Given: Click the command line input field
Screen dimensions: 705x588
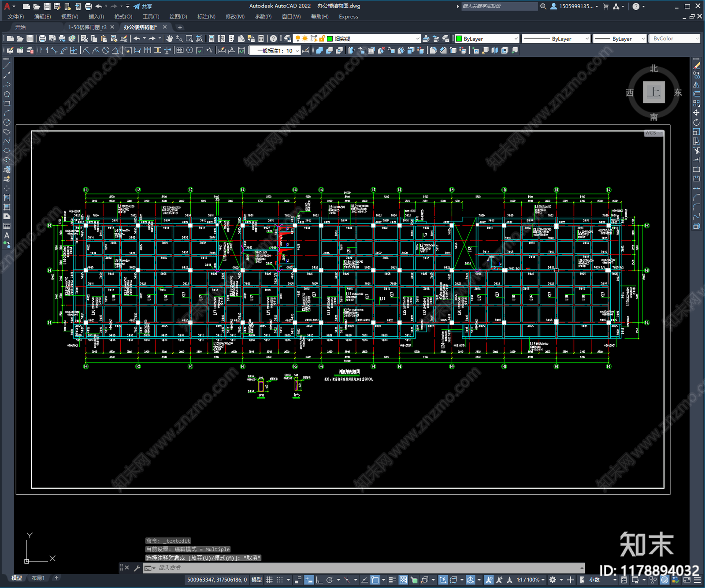Looking at the screenshot, I should point(364,568).
